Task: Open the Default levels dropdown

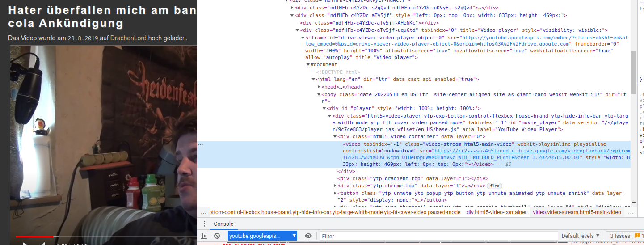Action: coord(581,236)
